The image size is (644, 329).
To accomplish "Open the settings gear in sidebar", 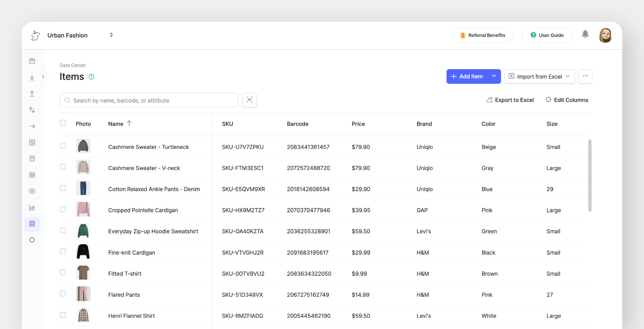I will coord(32,240).
